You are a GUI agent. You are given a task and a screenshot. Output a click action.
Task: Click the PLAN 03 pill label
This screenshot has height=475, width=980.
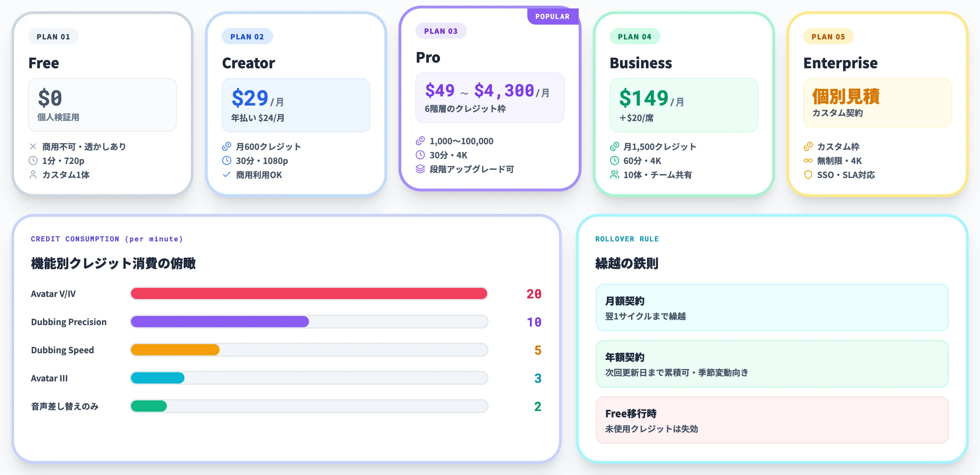[x=441, y=31]
